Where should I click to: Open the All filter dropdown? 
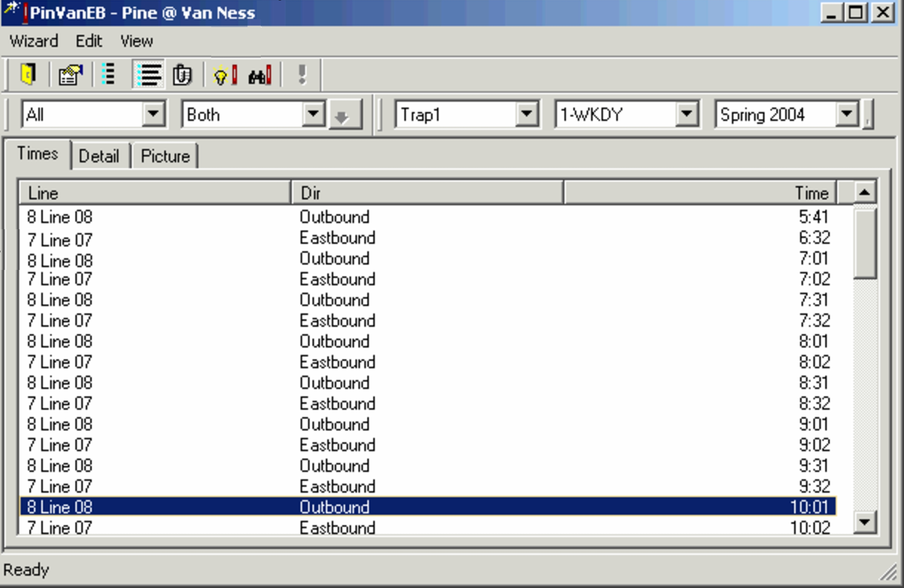(x=153, y=114)
